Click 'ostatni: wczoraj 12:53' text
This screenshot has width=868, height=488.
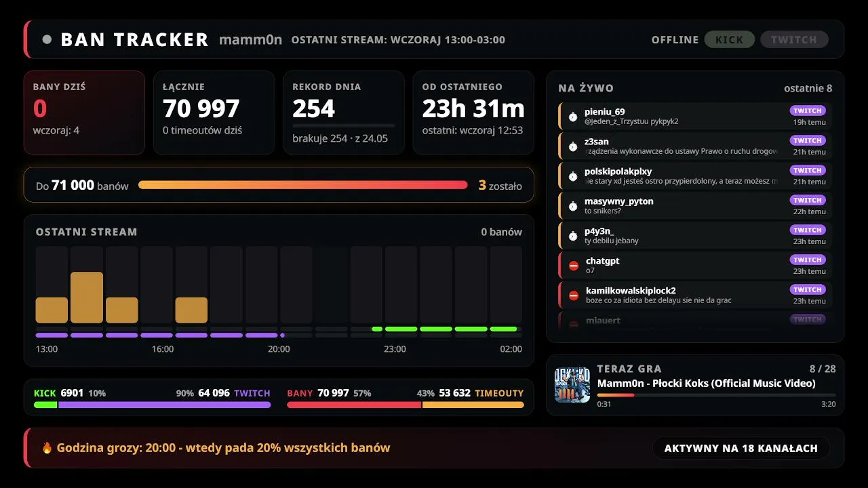pos(473,130)
